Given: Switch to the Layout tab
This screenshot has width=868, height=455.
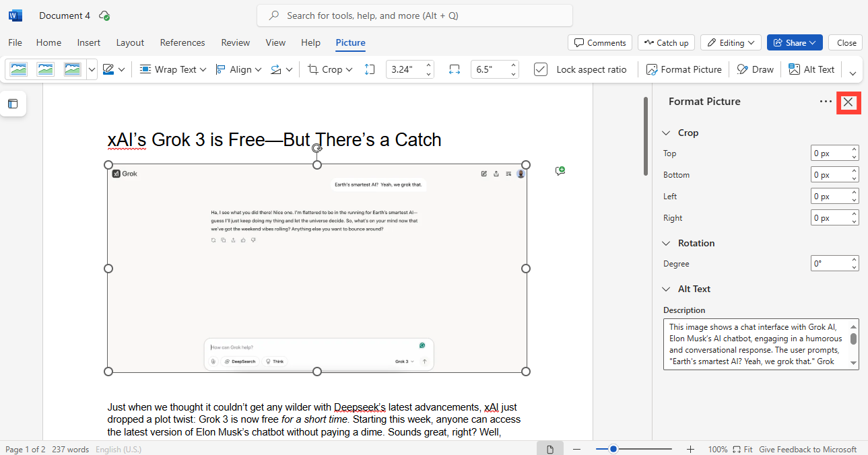Looking at the screenshot, I should click(x=130, y=42).
